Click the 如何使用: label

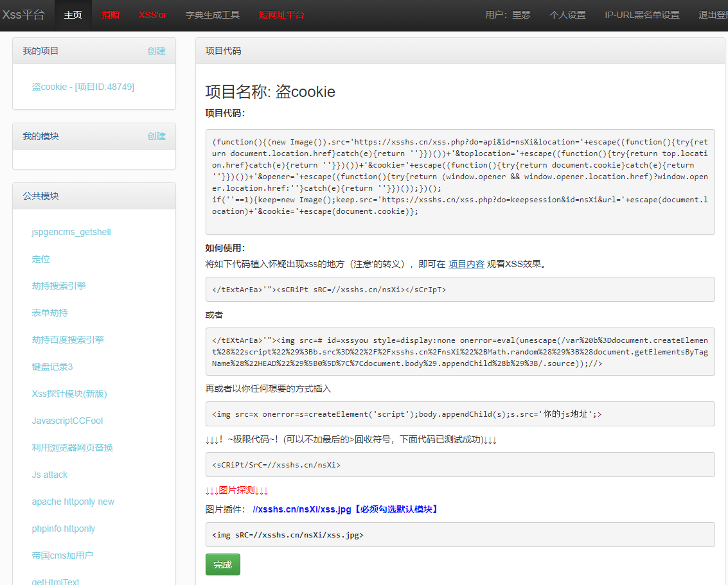(225, 249)
